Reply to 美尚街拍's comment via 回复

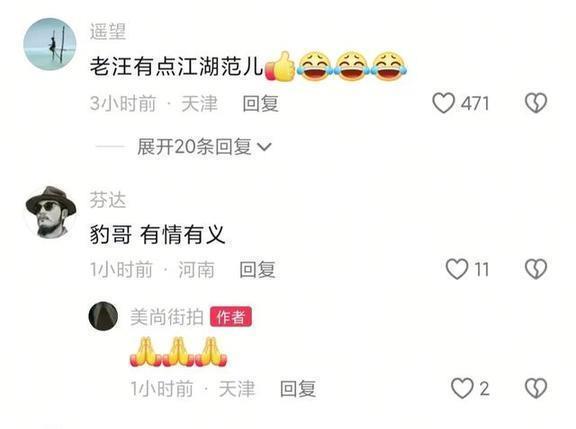click(x=298, y=389)
